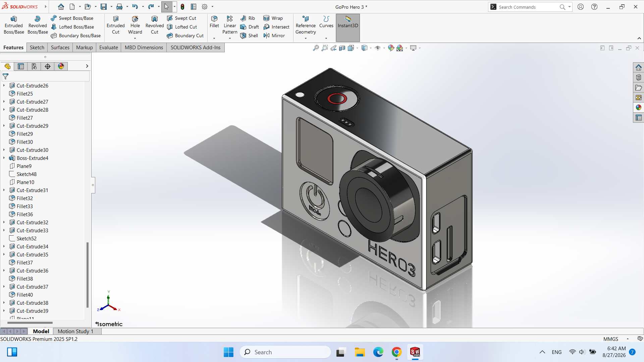The width and height of the screenshot is (644, 362).
Task: Select the Intersect tool
Action: pyautogui.click(x=276, y=27)
